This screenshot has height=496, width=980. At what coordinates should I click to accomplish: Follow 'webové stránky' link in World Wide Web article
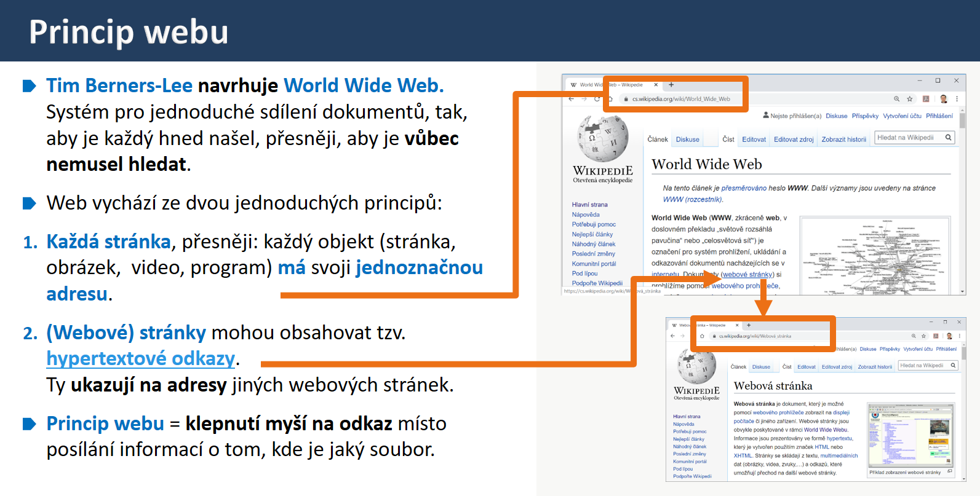tap(747, 275)
